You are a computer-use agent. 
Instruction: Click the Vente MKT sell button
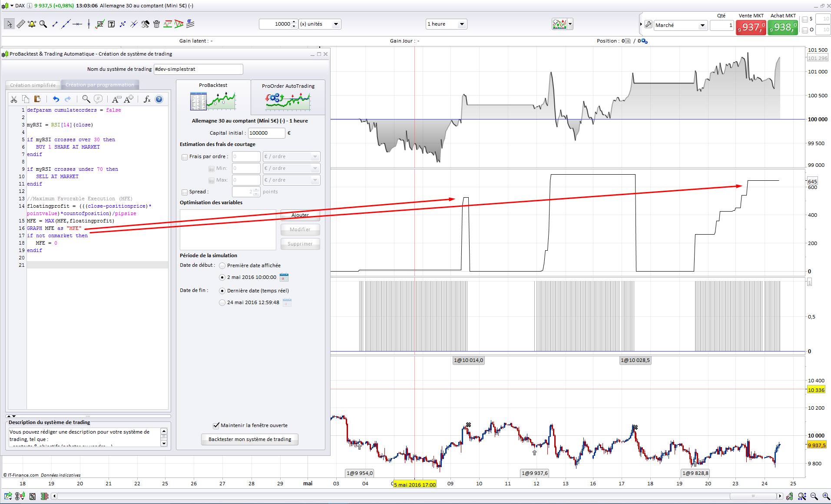pyautogui.click(x=751, y=27)
